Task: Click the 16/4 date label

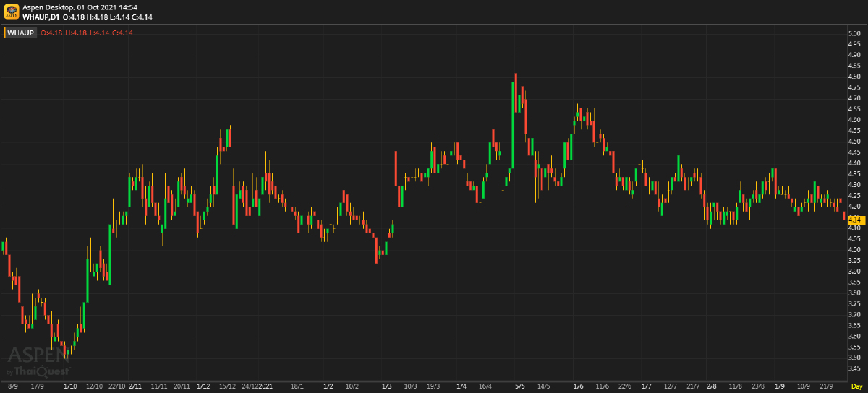Action: click(485, 387)
